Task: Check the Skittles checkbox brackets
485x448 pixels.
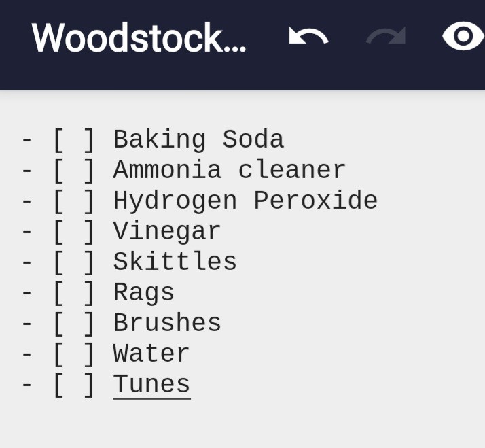Action: click(74, 263)
